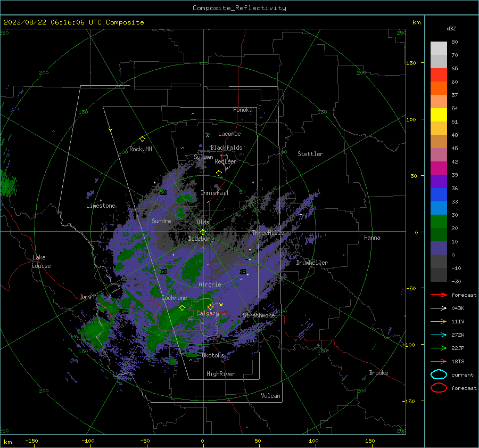Click the Hanna city label

point(372,238)
